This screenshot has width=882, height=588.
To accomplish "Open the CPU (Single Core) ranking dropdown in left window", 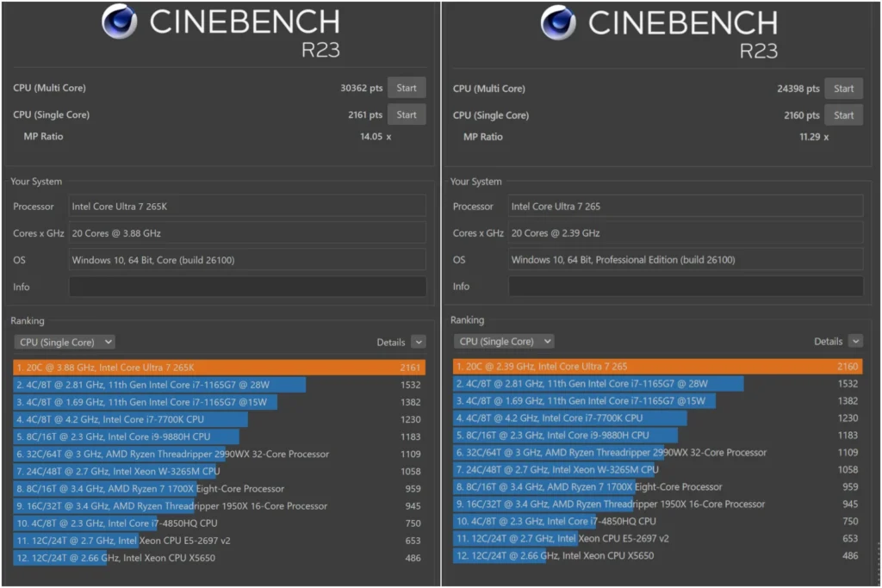I will point(65,342).
